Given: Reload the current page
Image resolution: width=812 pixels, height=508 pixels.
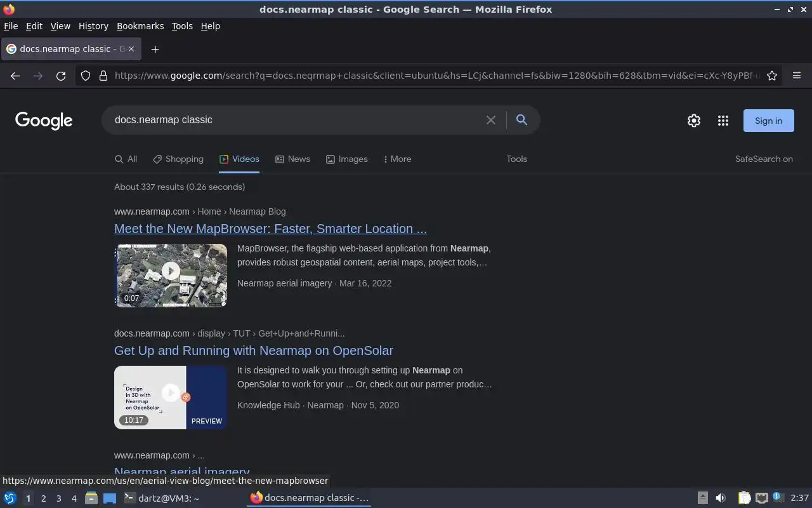Looking at the screenshot, I should click(61, 76).
